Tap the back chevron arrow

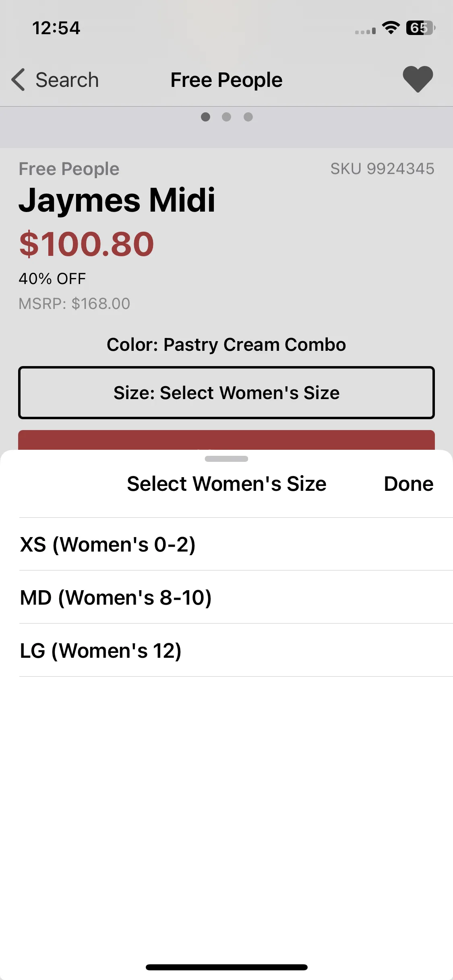click(x=18, y=80)
